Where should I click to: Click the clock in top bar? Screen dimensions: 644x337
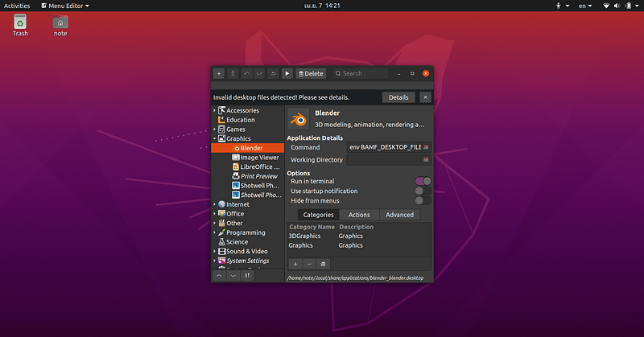pos(322,6)
